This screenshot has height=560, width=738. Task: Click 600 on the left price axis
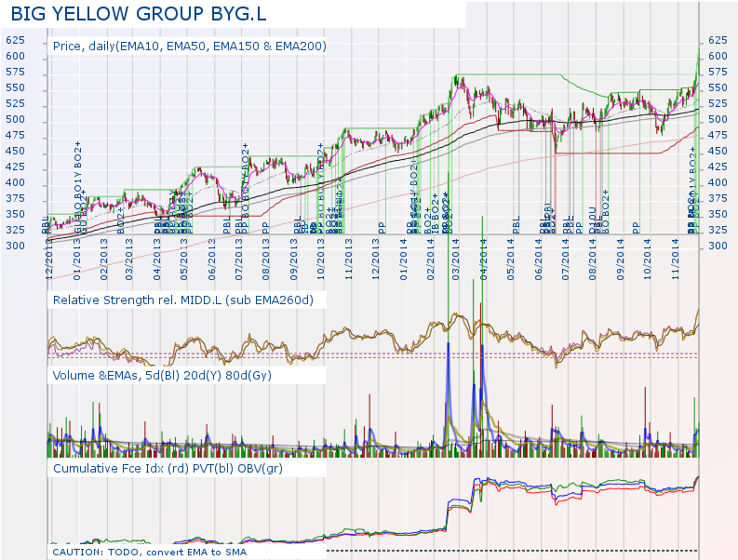point(15,56)
